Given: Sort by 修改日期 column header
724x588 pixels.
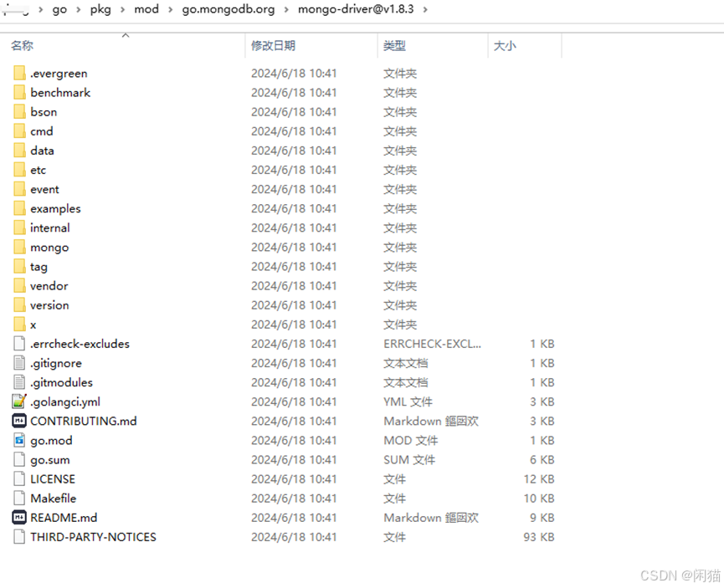Looking at the screenshot, I should tap(273, 46).
